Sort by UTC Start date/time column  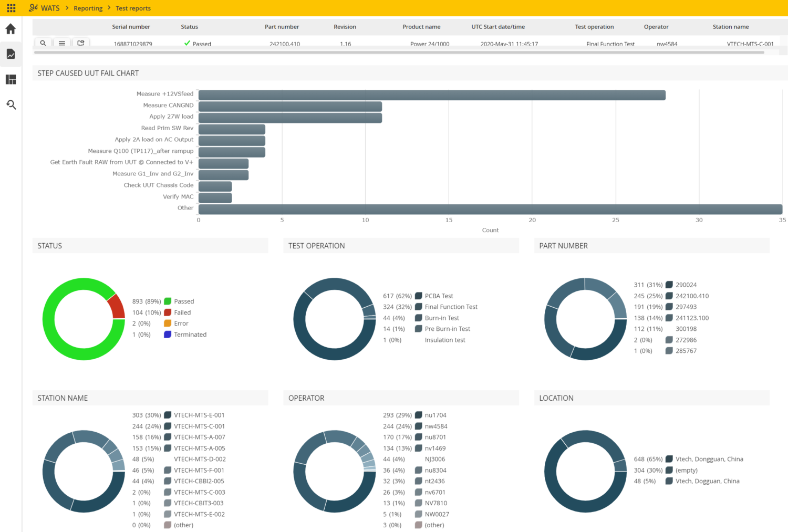498,27
